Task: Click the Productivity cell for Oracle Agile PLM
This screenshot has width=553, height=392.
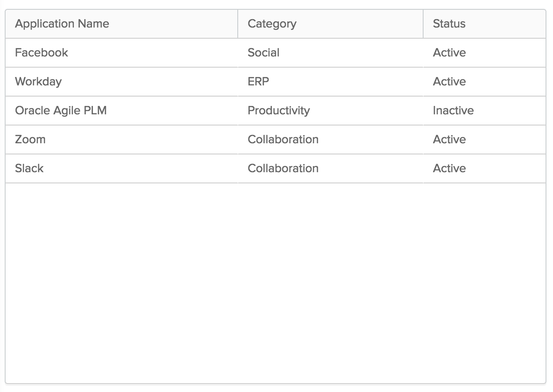Action: tap(279, 111)
